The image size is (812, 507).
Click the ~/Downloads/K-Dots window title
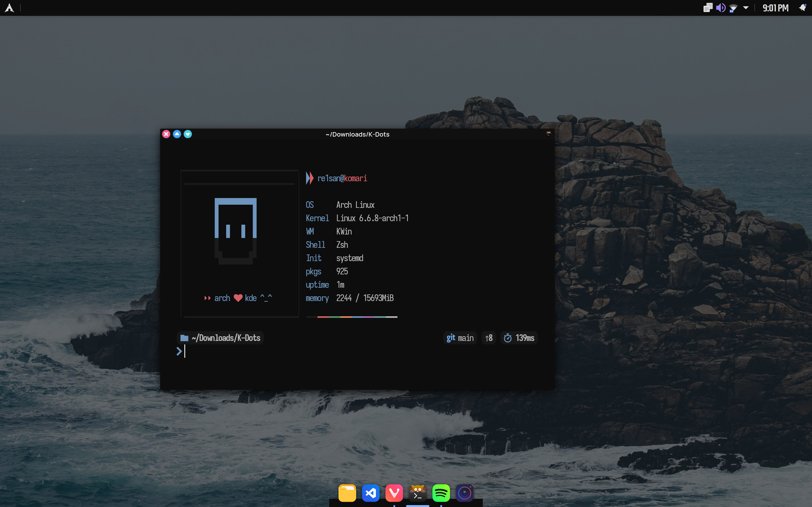point(357,134)
